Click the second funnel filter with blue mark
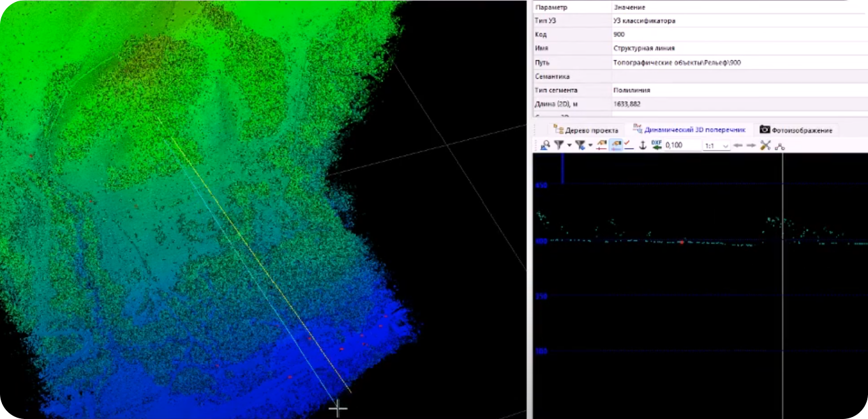 tap(580, 145)
